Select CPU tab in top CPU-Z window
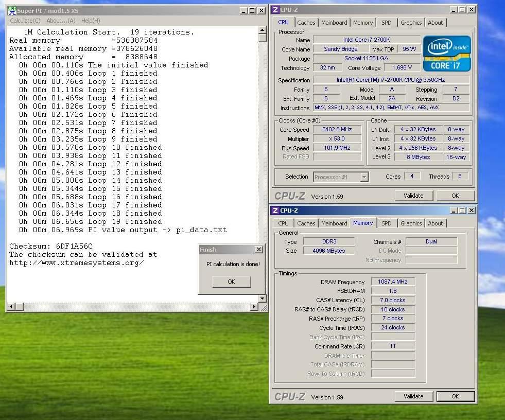Viewport: 505px width, 420px height. (x=284, y=22)
